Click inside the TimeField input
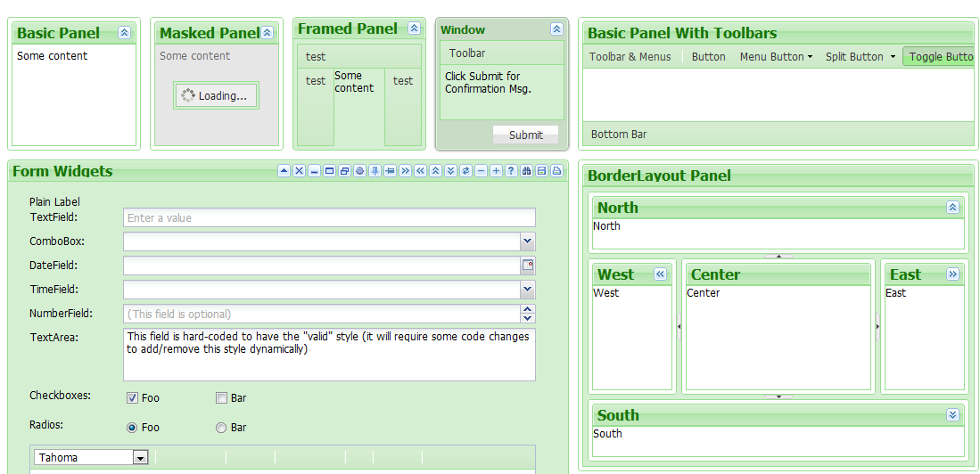The image size is (980, 474). [x=322, y=290]
